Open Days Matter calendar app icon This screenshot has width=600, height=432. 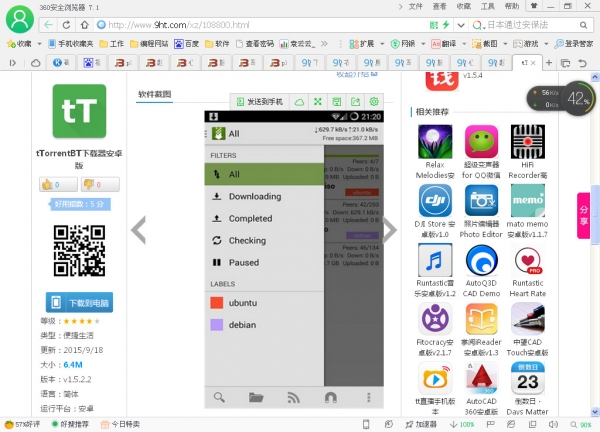click(528, 378)
